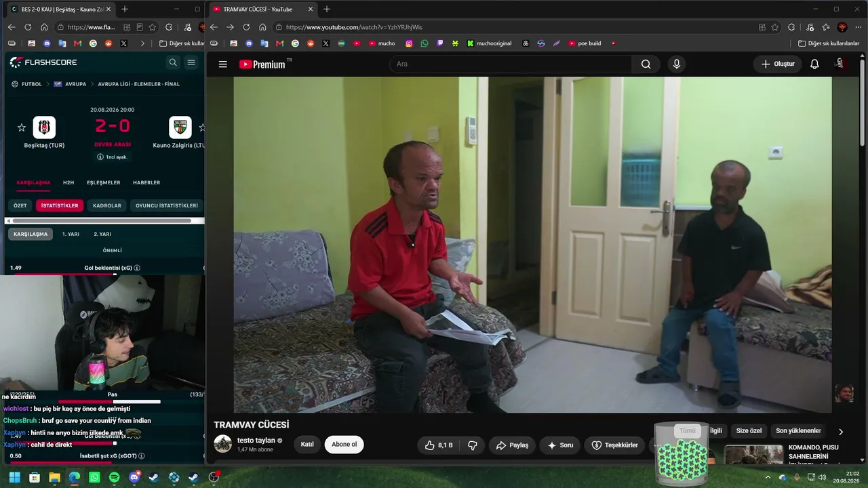Open OYUNCU İSTATİSTİKLERİ sub-tab
Viewport: 868px width, 488px height.
(167, 205)
